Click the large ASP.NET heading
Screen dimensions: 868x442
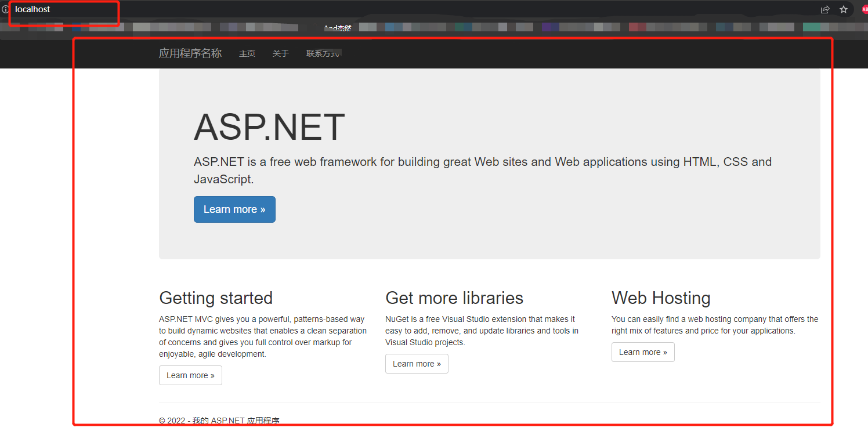(x=269, y=128)
